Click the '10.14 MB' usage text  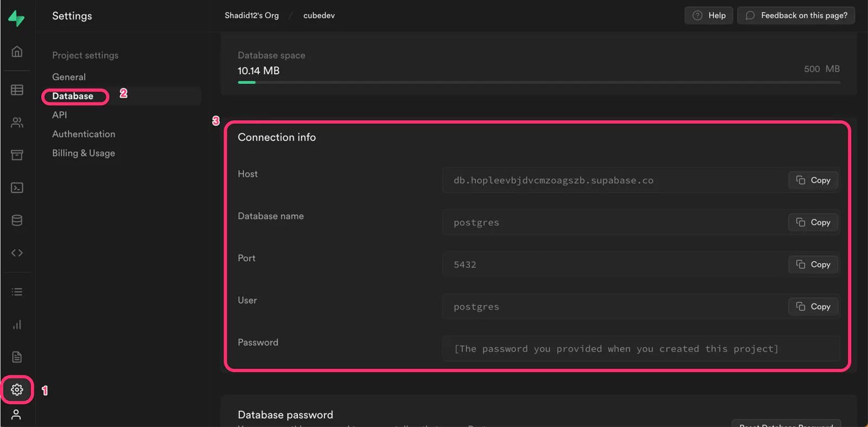point(259,70)
